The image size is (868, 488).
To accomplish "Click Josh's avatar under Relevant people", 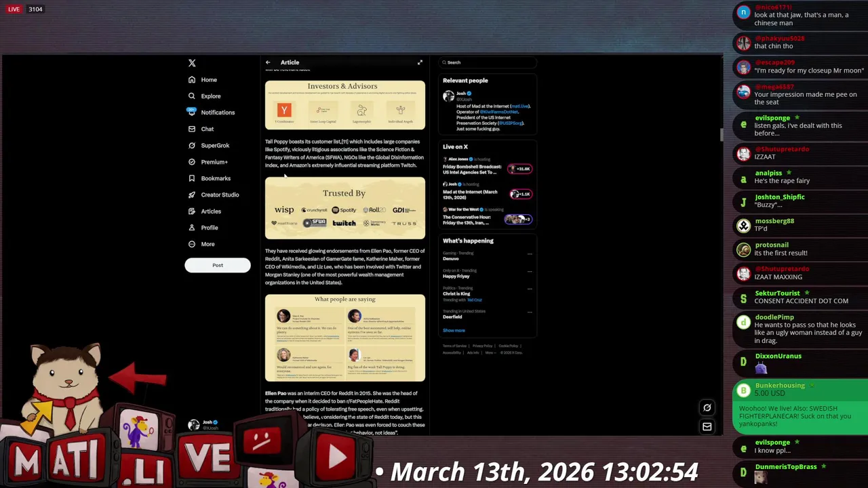I will [448, 96].
